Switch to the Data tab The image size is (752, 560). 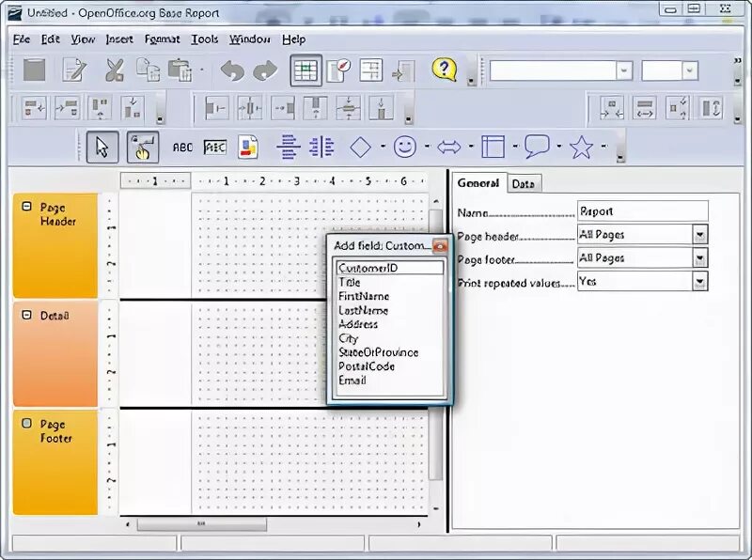[x=525, y=183]
